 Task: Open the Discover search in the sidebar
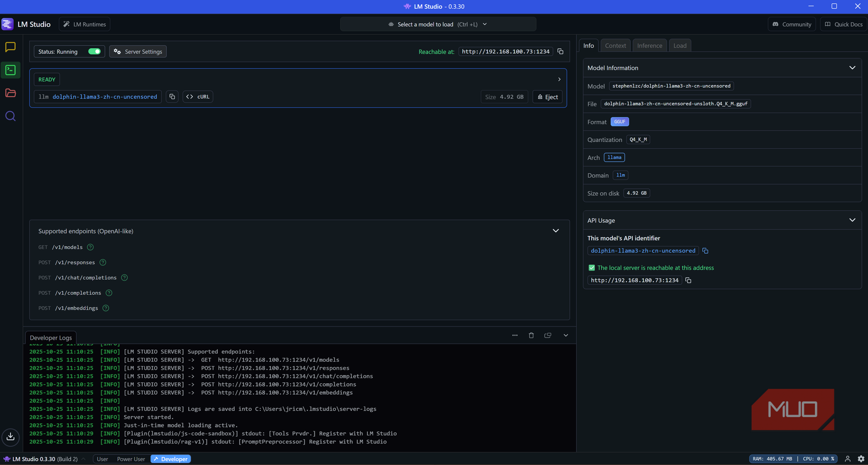11,116
